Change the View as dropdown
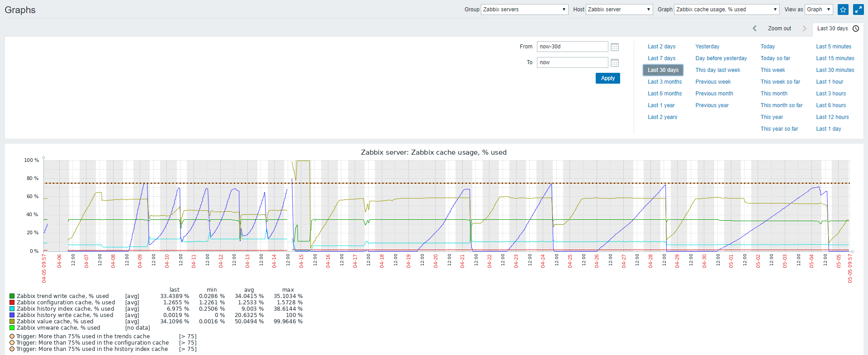 pos(818,9)
